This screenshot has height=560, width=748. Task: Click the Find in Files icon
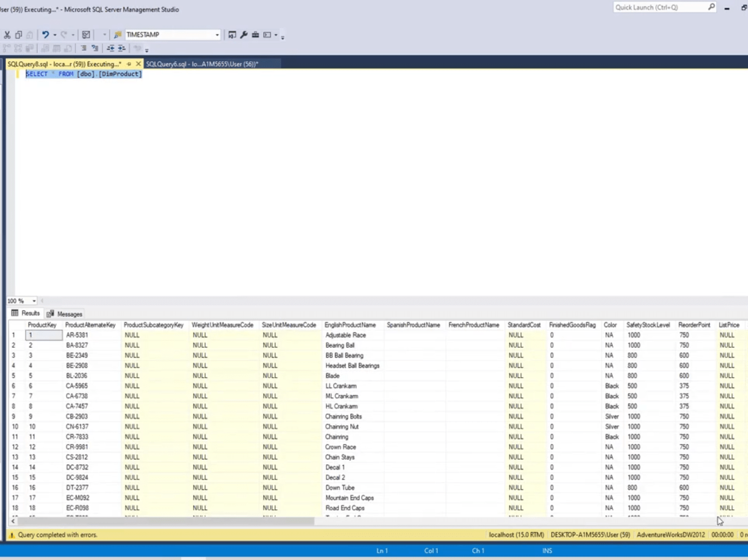118,35
